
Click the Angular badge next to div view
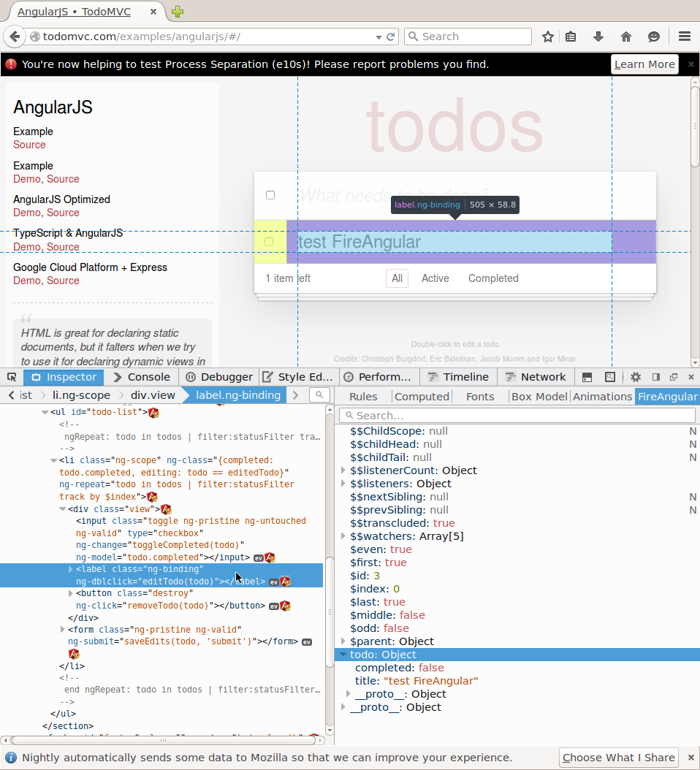(166, 509)
